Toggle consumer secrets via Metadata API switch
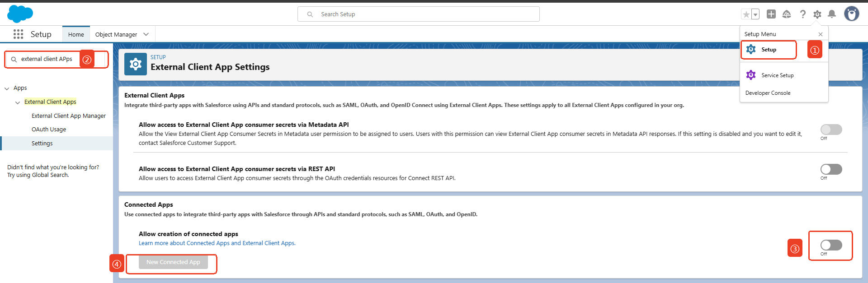This screenshot has height=283, width=868. click(831, 130)
